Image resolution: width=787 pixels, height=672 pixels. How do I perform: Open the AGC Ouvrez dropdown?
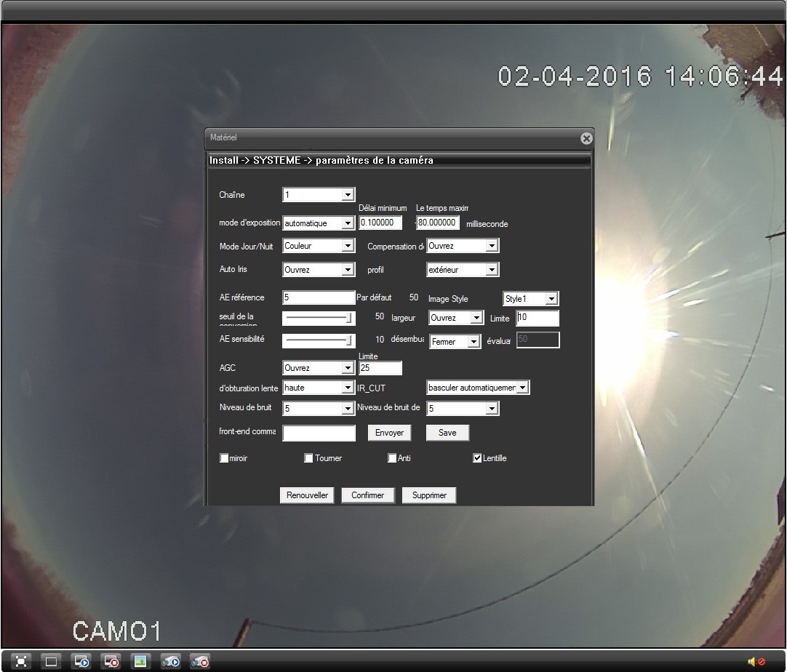(319, 368)
